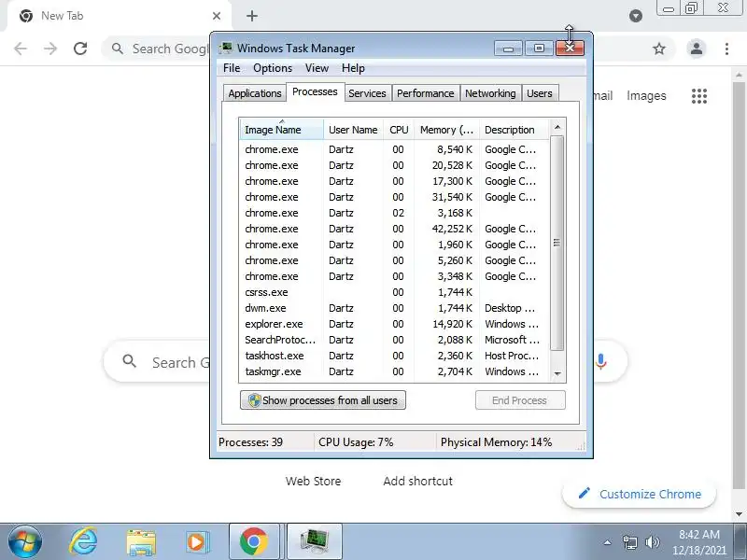Open File Explorer taskbar icon
Viewport: 747px width, 560px height.
(x=141, y=542)
